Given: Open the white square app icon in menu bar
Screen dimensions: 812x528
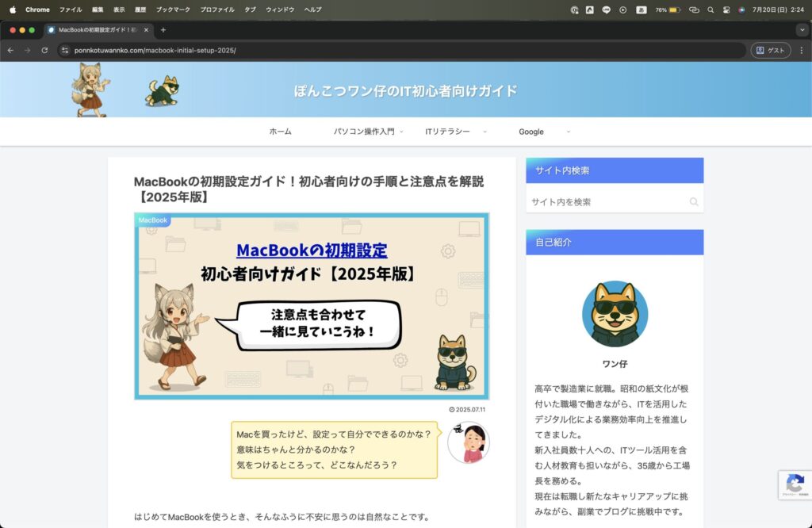Looking at the screenshot, I should click(x=589, y=10).
